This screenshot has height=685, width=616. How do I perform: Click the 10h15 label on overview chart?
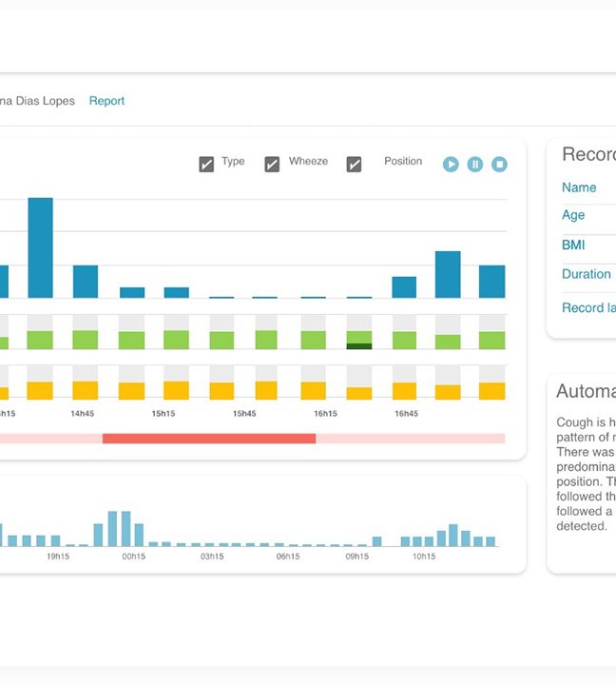point(424,557)
